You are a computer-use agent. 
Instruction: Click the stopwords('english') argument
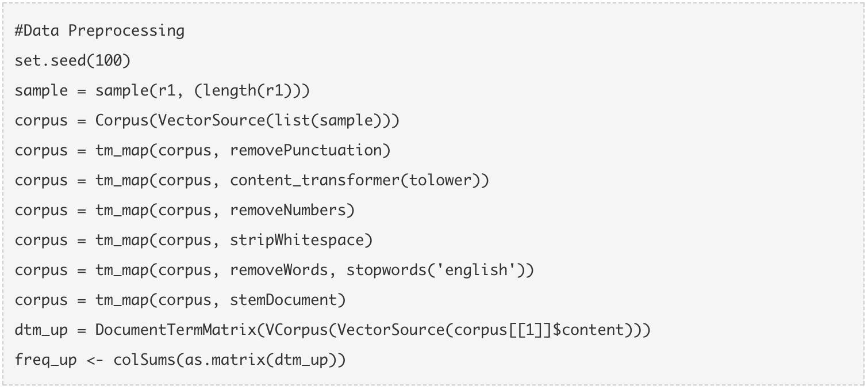(x=436, y=270)
